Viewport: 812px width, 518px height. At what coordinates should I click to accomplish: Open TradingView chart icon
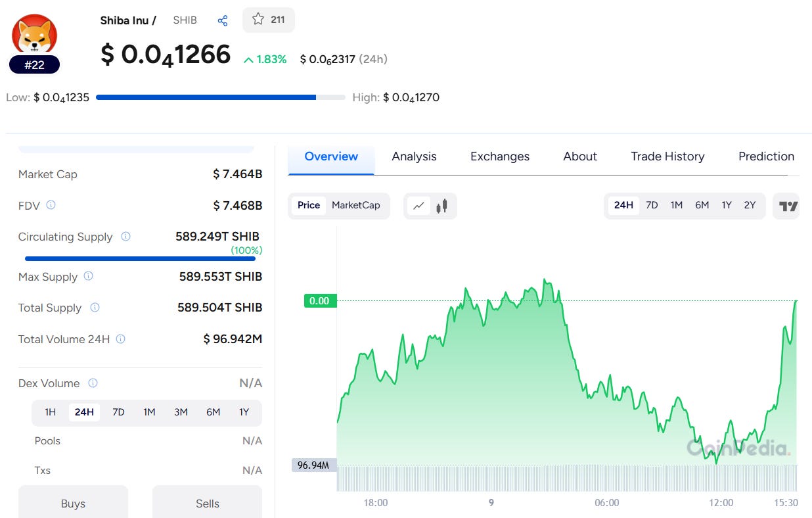tap(788, 206)
